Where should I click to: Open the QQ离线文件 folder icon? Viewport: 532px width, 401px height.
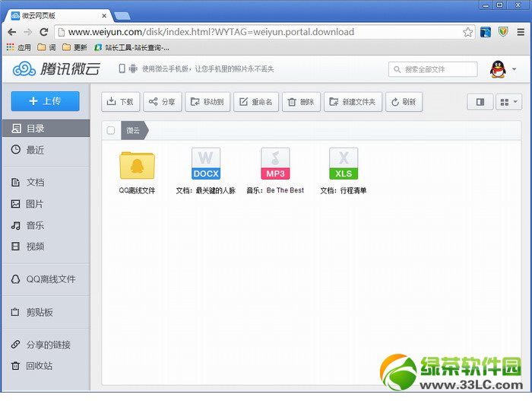pyautogui.click(x=137, y=164)
